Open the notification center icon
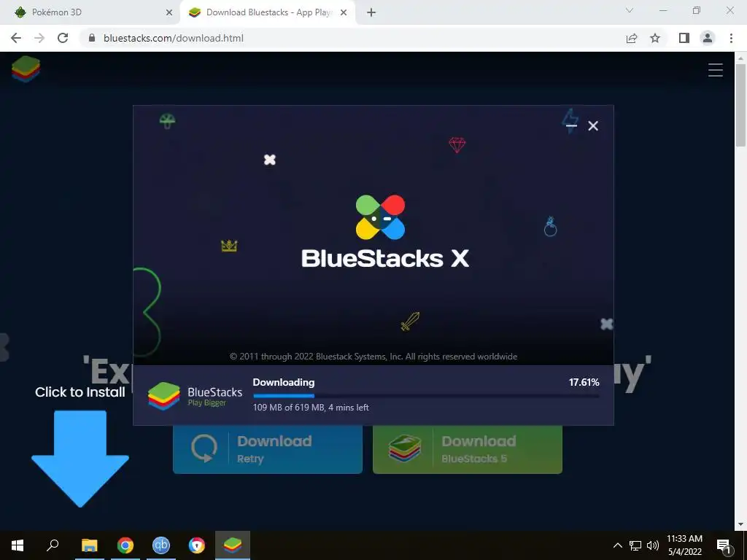Image resolution: width=747 pixels, height=560 pixels. tap(724, 545)
